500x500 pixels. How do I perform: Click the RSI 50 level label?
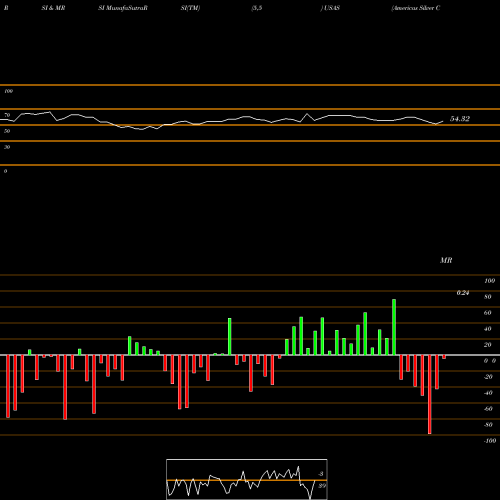tap(7, 131)
